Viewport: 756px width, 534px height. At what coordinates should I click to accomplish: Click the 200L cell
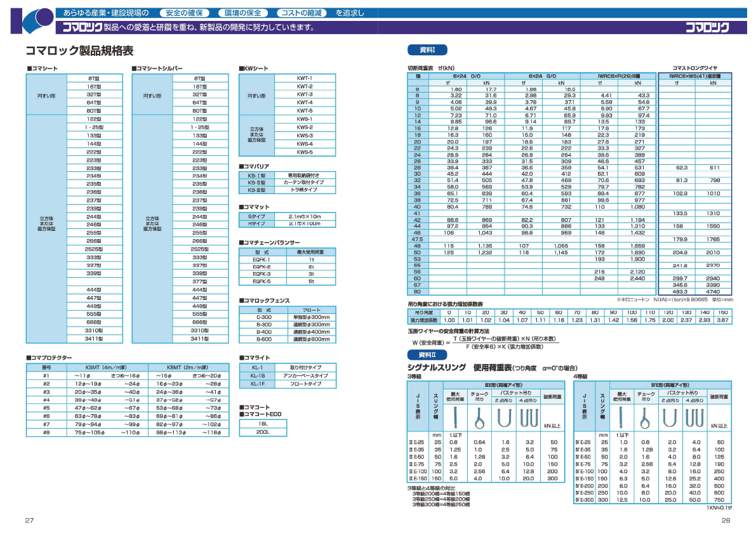[x=263, y=433]
